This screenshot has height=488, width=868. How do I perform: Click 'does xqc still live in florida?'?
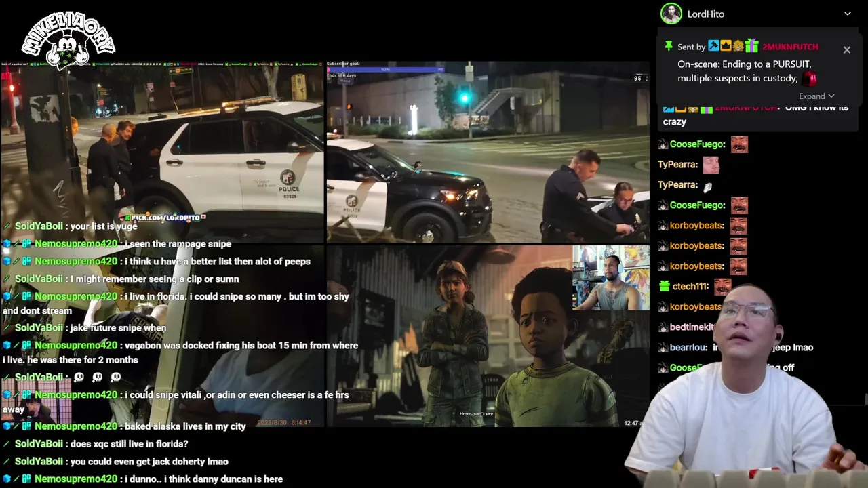[x=129, y=444]
